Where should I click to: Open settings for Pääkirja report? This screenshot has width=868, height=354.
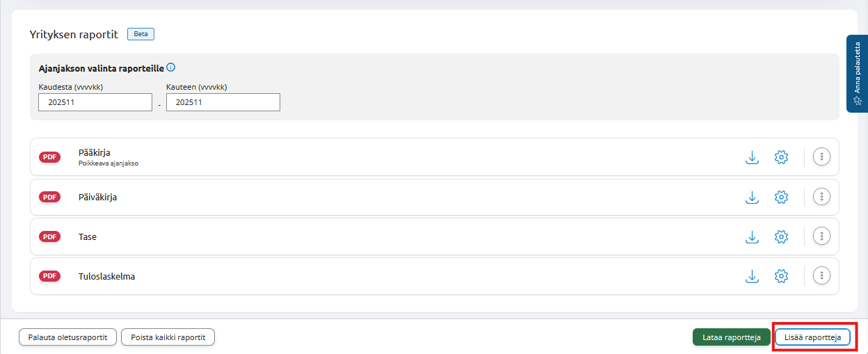tap(781, 157)
